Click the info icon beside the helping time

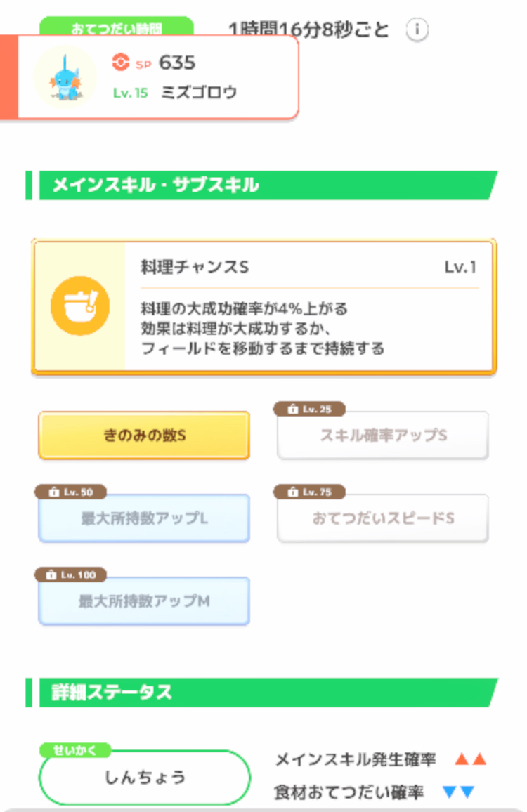[417, 30]
